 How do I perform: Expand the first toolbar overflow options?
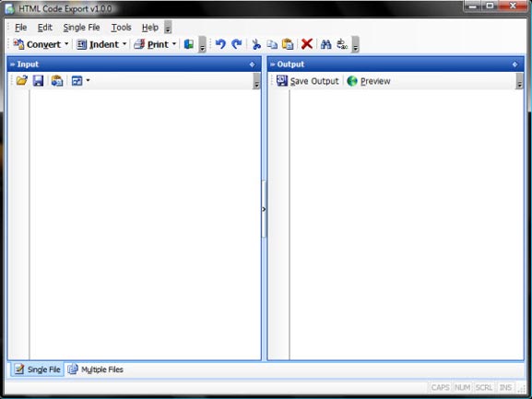pos(202,44)
